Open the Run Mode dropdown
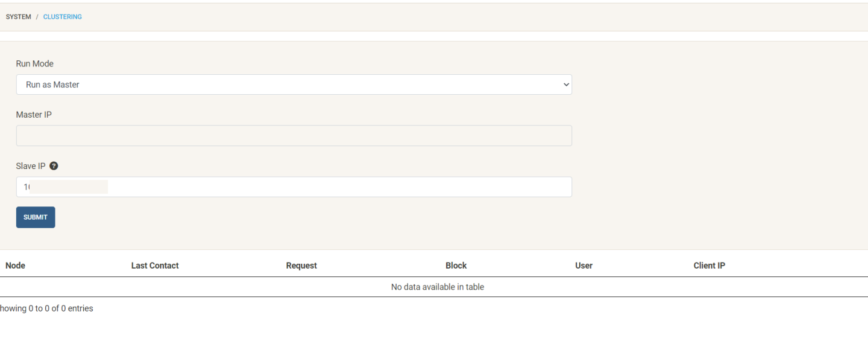Image resolution: width=868 pixels, height=338 pixels. coord(294,84)
